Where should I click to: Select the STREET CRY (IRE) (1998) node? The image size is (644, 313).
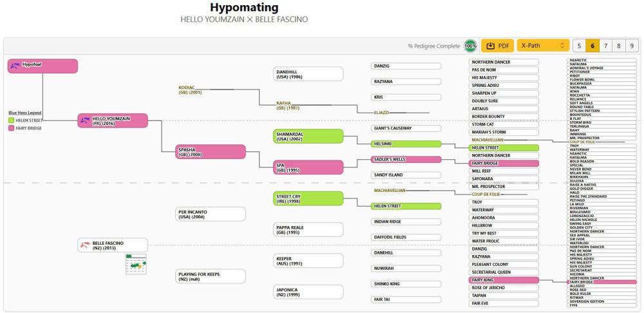308,198
